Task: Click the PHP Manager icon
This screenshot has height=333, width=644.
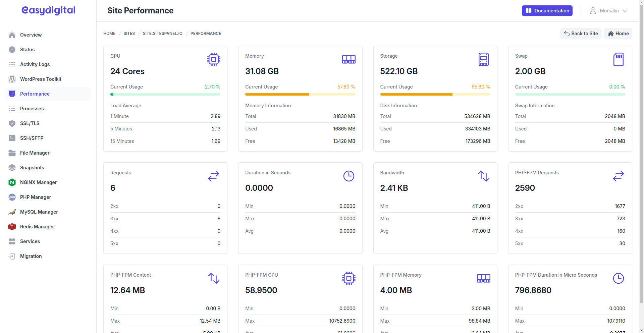Action: tap(12, 197)
